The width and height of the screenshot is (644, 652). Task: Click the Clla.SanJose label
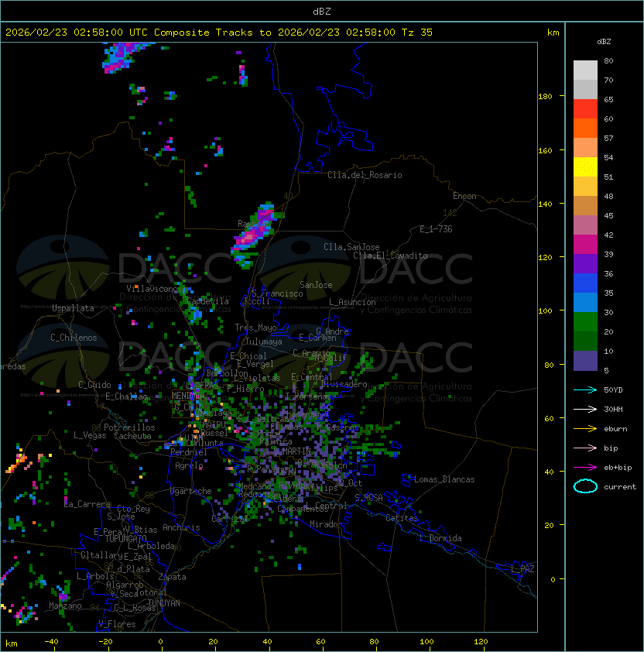[x=351, y=247]
